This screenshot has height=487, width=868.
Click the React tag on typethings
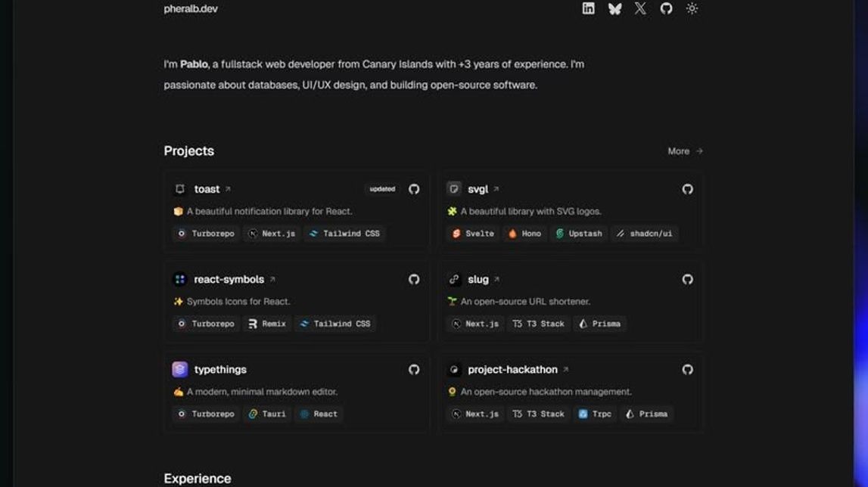click(x=319, y=414)
